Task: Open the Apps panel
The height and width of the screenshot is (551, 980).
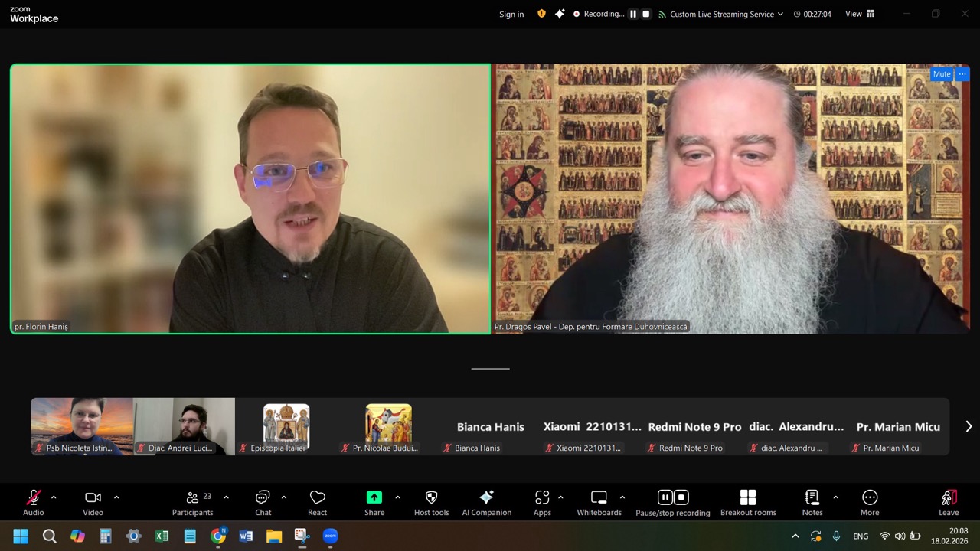Action: tap(542, 501)
